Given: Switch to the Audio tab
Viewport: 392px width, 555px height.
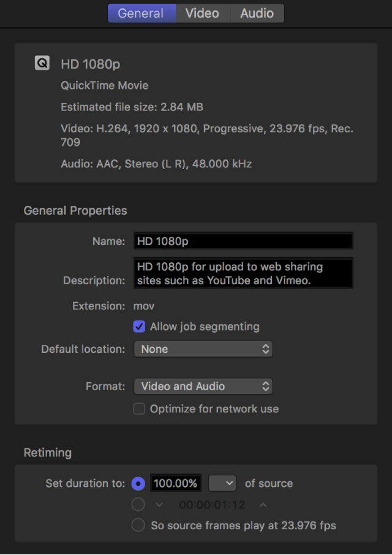Looking at the screenshot, I should point(257,13).
